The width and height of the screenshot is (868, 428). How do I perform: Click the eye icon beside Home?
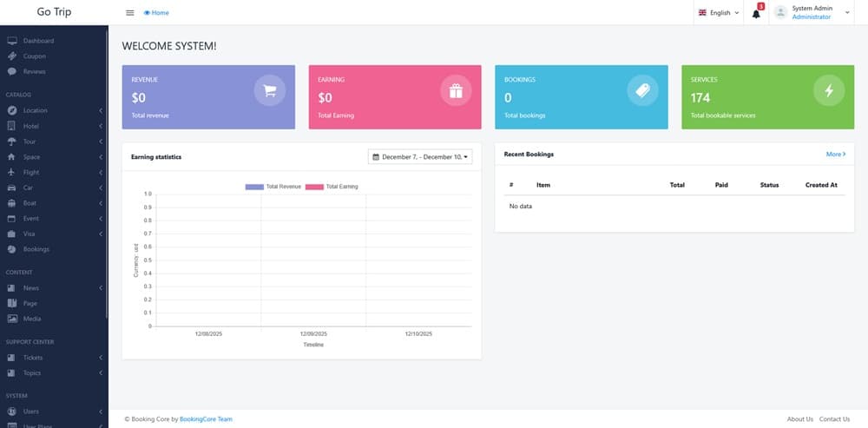(x=147, y=13)
